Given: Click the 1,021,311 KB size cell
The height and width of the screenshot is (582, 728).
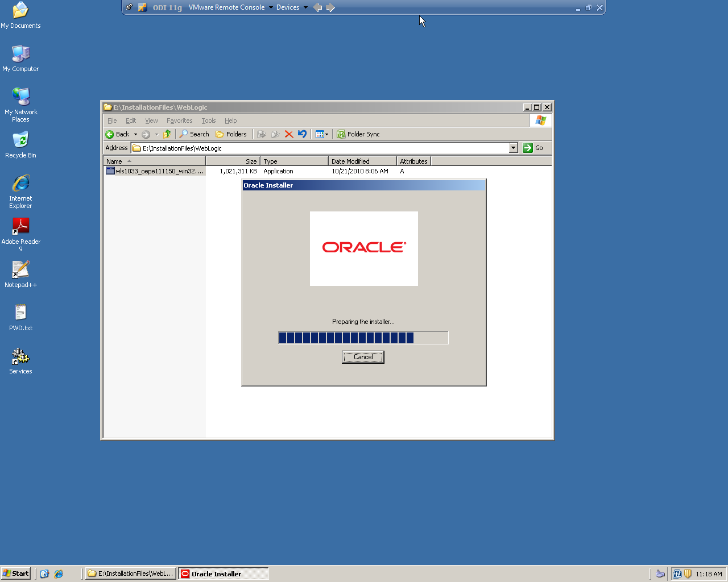Looking at the screenshot, I should 238,171.
